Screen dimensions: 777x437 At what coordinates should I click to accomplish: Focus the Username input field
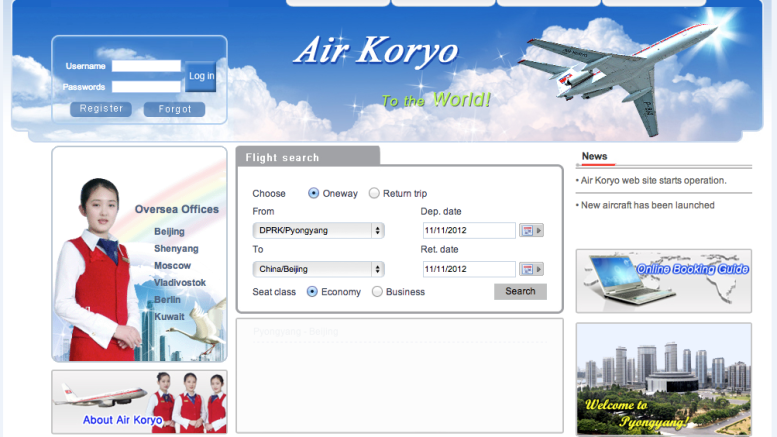tap(146, 66)
